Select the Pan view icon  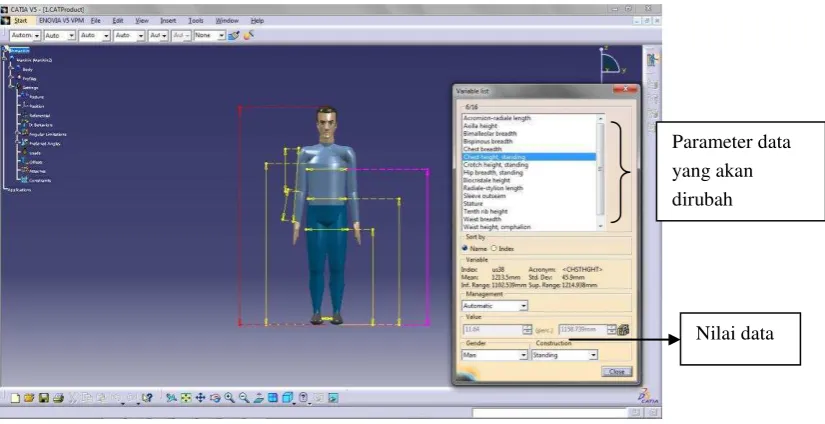click(200, 398)
